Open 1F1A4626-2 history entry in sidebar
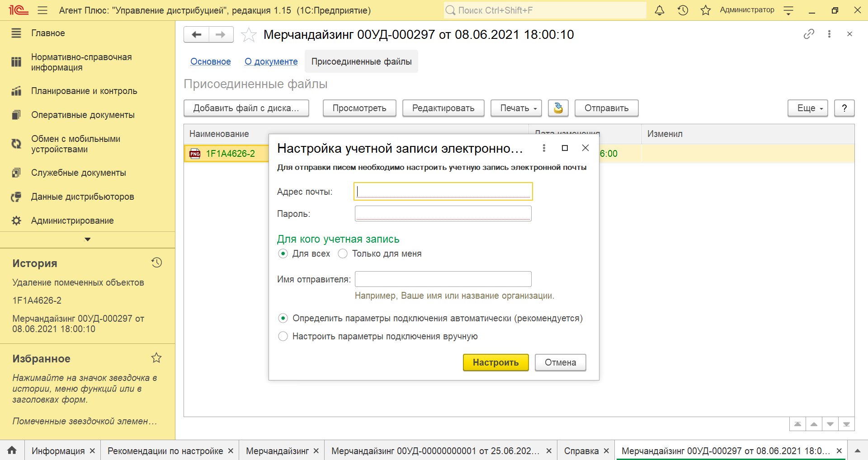868x460 pixels. coord(37,300)
